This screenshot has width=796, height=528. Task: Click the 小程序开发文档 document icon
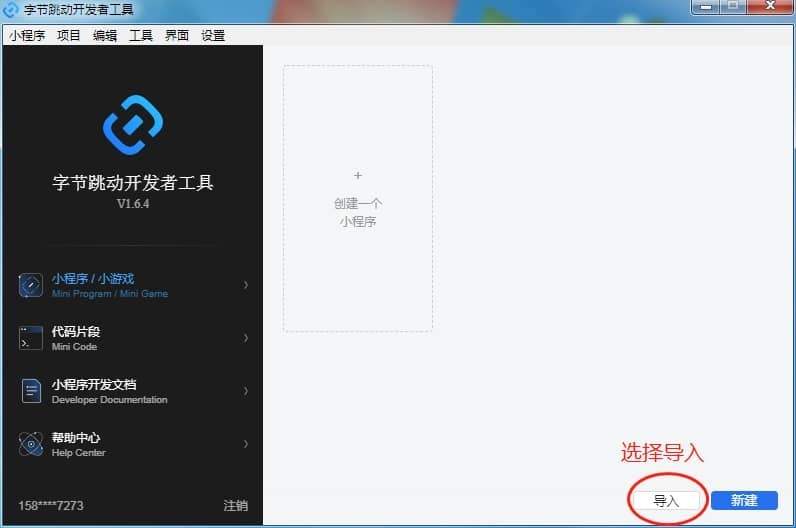point(31,391)
